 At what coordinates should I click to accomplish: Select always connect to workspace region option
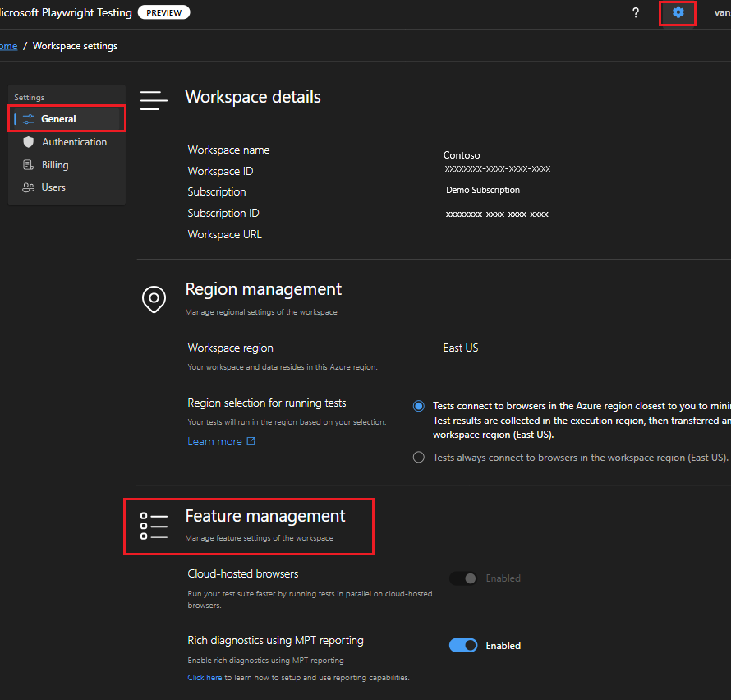419,457
